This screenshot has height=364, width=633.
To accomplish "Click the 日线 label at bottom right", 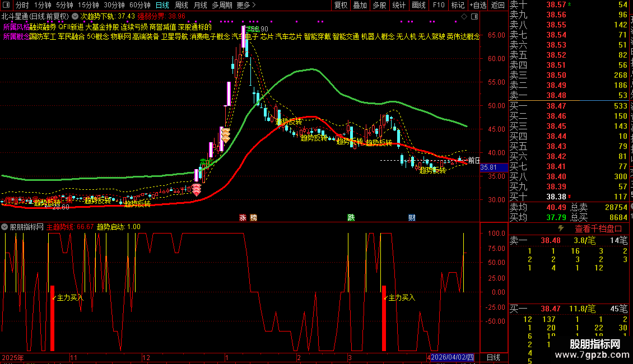I will point(494,357).
